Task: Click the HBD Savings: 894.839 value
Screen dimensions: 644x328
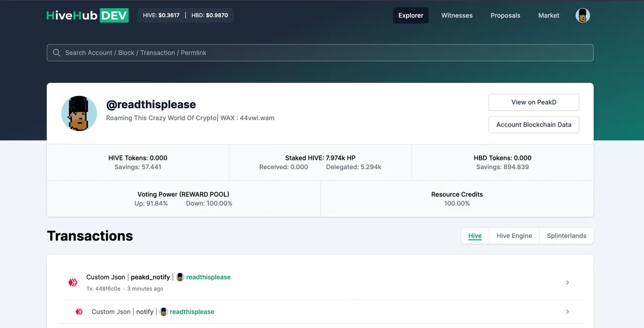Action: pos(503,167)
